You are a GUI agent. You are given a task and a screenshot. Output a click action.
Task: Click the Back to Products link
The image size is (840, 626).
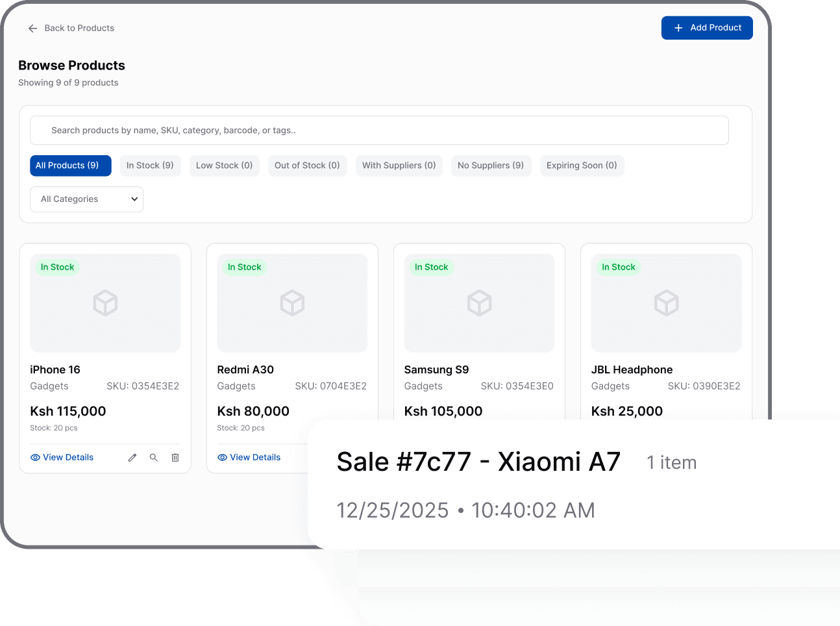pyautogui.click(x=79, y=28)
